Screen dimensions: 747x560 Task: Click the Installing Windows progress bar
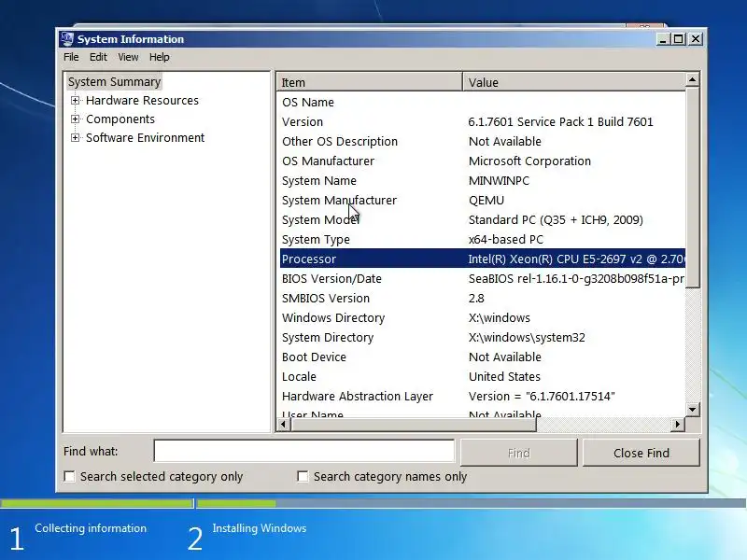[x=472, y=503]
